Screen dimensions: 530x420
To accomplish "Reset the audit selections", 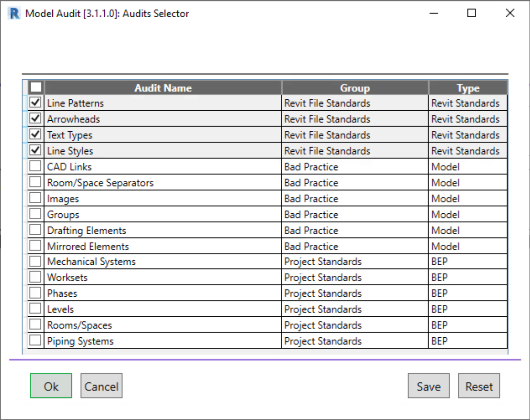I will 479,386.
